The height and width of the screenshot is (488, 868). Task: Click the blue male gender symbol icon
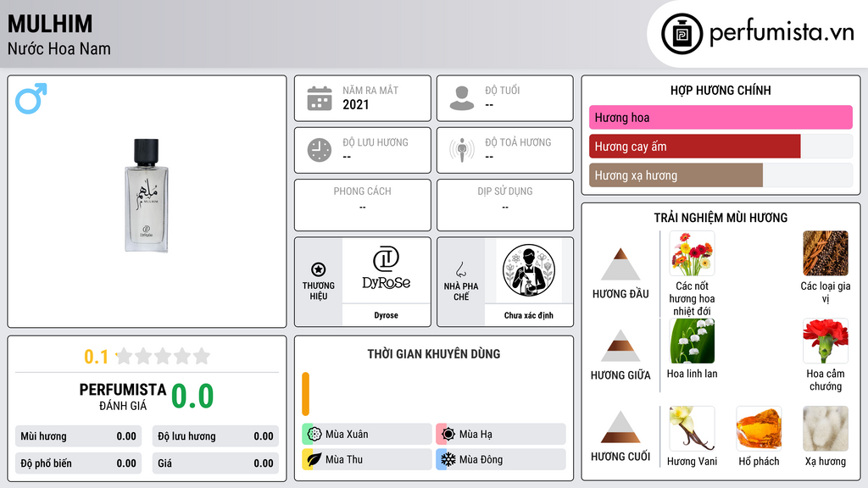point(31,98)
